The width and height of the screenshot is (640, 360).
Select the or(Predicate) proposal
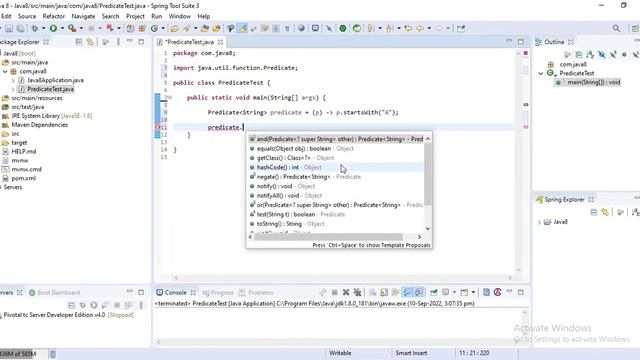pos(336,205)
